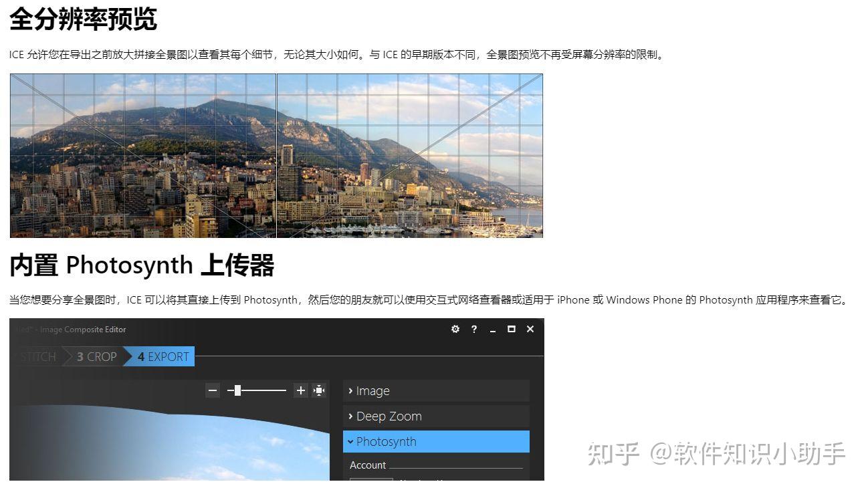
Task: Zoom out with the minus button
Action: 213,390
